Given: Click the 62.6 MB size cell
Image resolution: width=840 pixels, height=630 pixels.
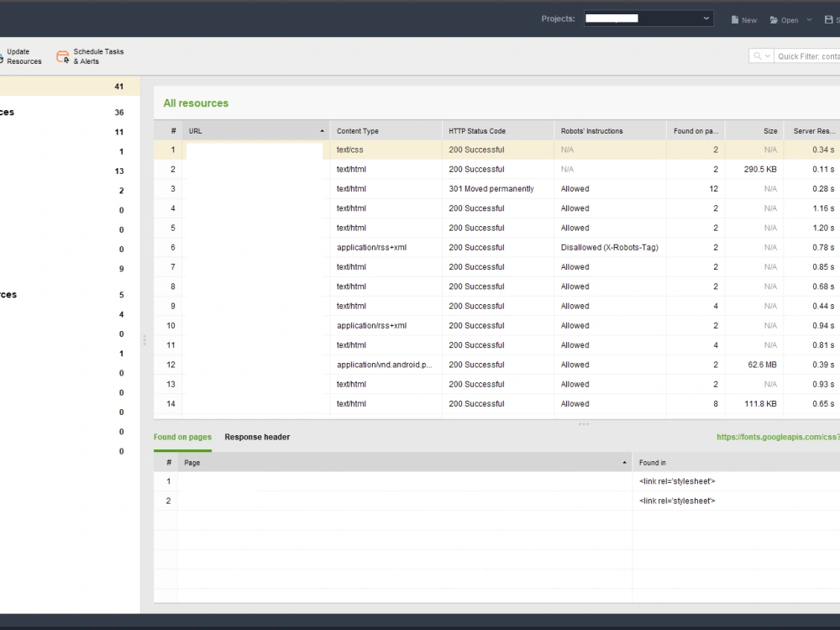Looking at the screenshot, I should tap(754, 365).
